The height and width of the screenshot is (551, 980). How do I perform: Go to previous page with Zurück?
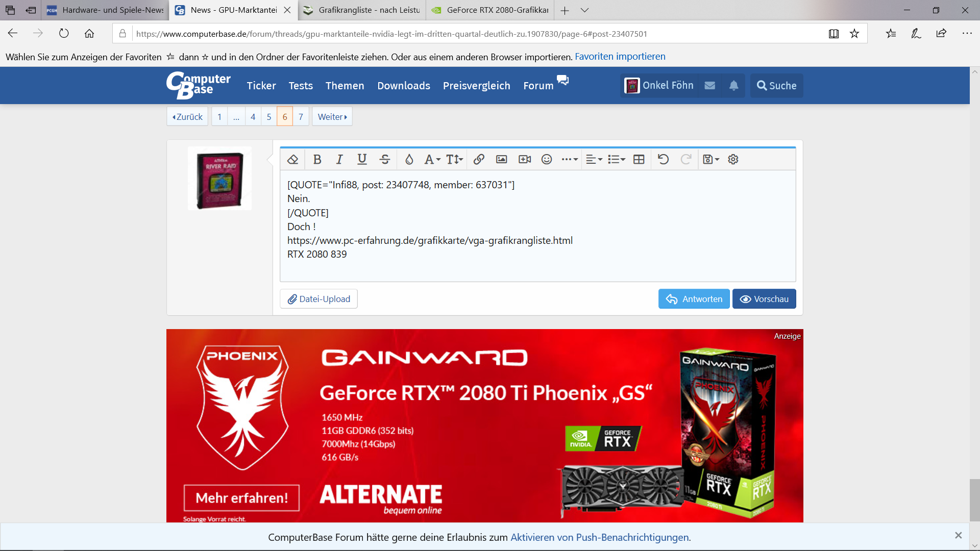(x=187, y=117)
